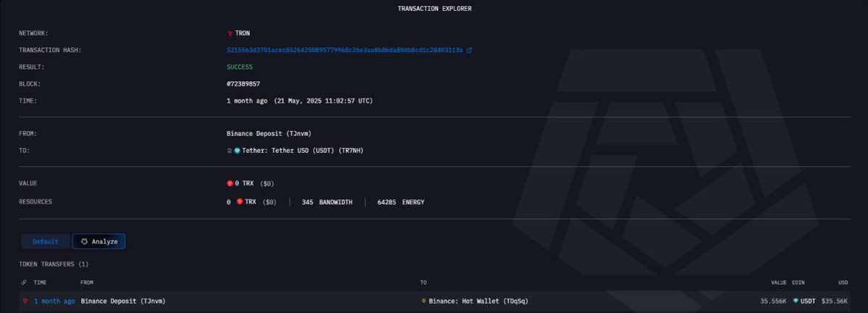Click the FROM column header in transfers table
Image resolution: width=868 pixels, height=313 pixels.
pos(87,283)
